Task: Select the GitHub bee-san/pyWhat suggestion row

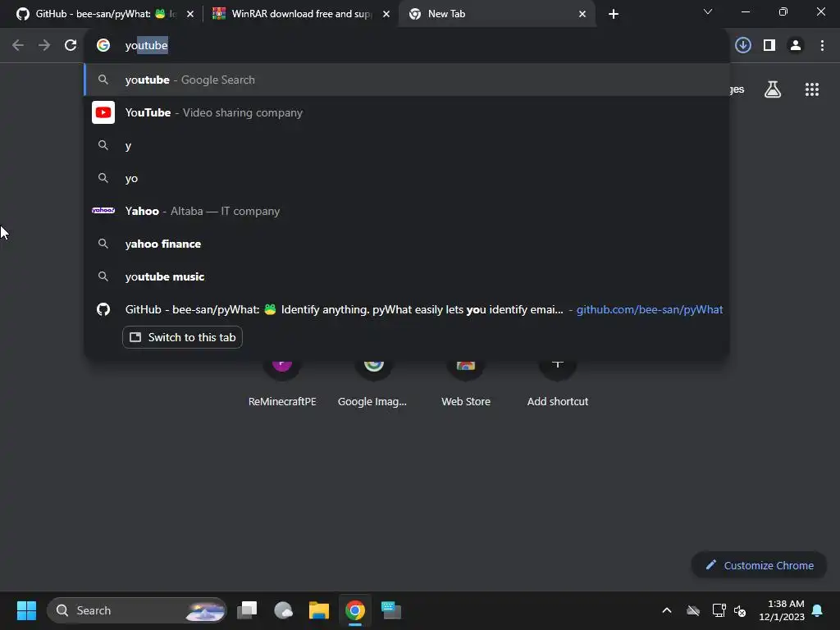Action: pos(407,309)
